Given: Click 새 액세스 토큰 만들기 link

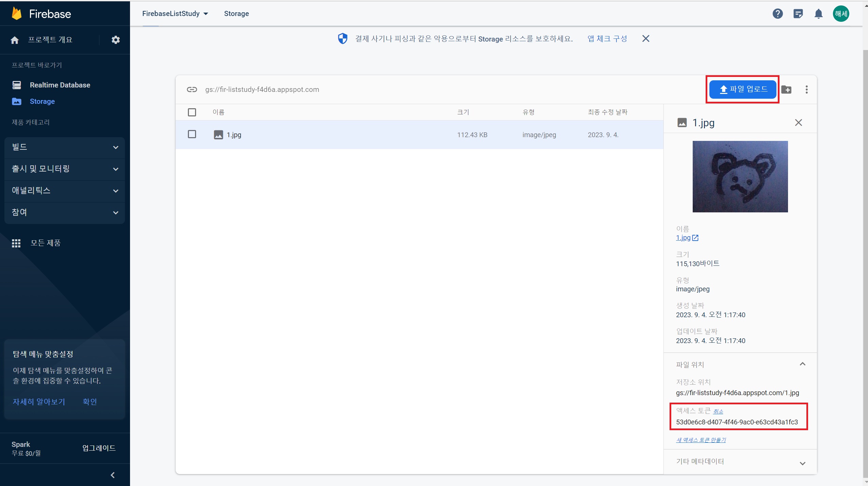Looking at the screenshot, I should pos(701,440).
